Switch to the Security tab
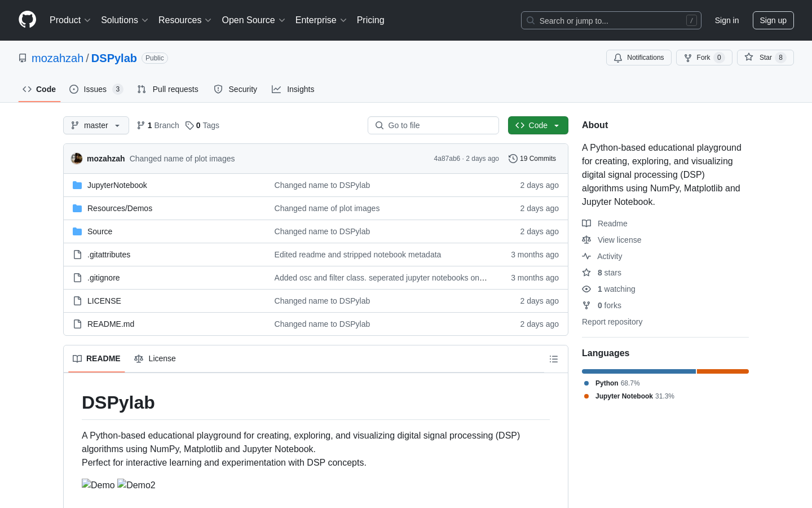 (x=236, y=89)
